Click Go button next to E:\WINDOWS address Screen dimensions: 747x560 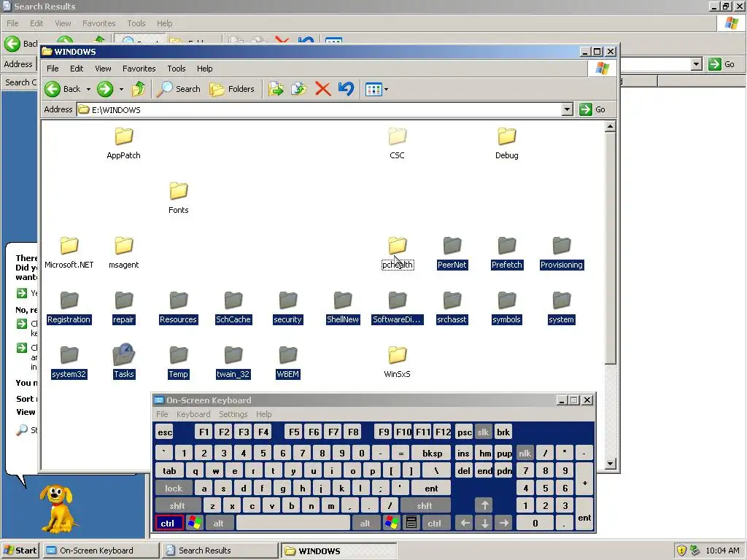[x=592, y=109]
